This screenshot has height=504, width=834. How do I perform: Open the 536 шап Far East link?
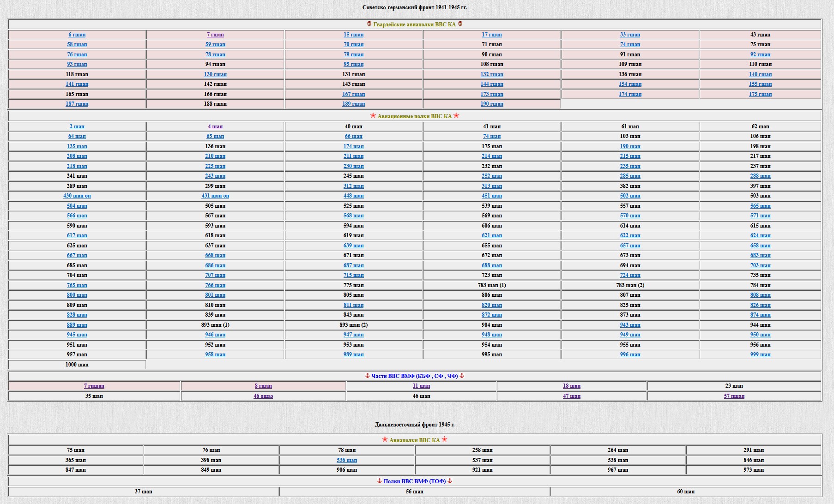(x=347, y=460)
